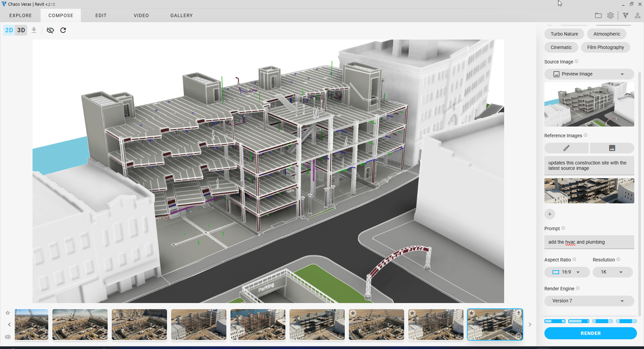This screenshot has height=349, width=644.
Task: Click the Chaos Veras logo icon in header
Action: [x=626, y=15]
